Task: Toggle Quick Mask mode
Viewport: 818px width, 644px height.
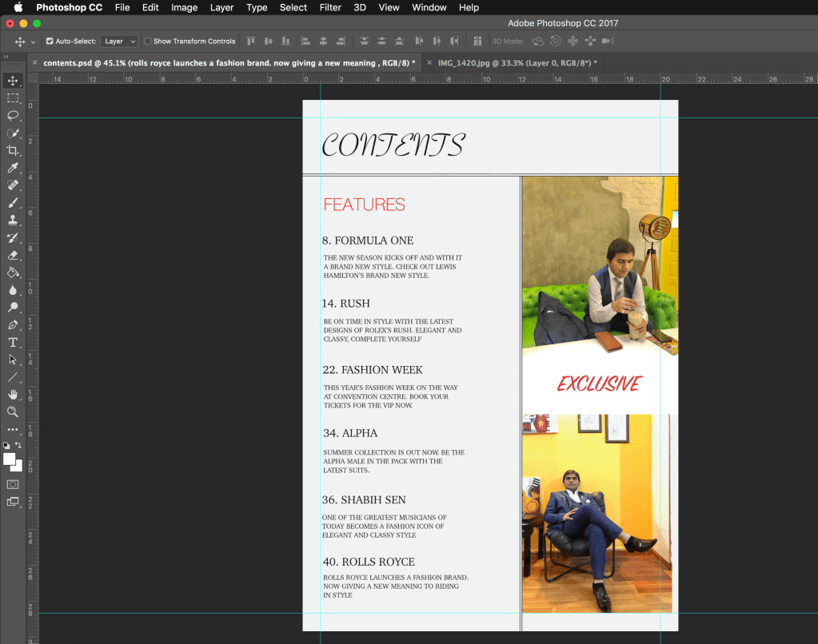Action: [x=13, y=484]
